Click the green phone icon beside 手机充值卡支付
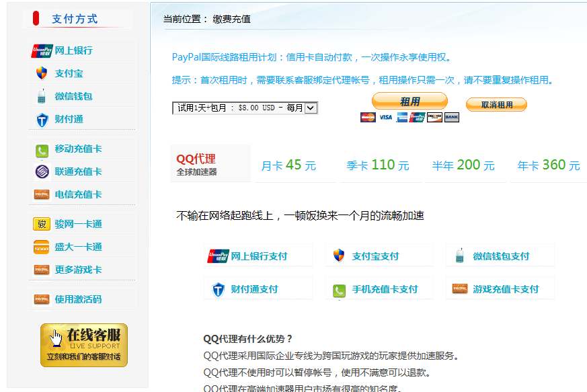This screenshot has height=392, width=587. [339, 291]
